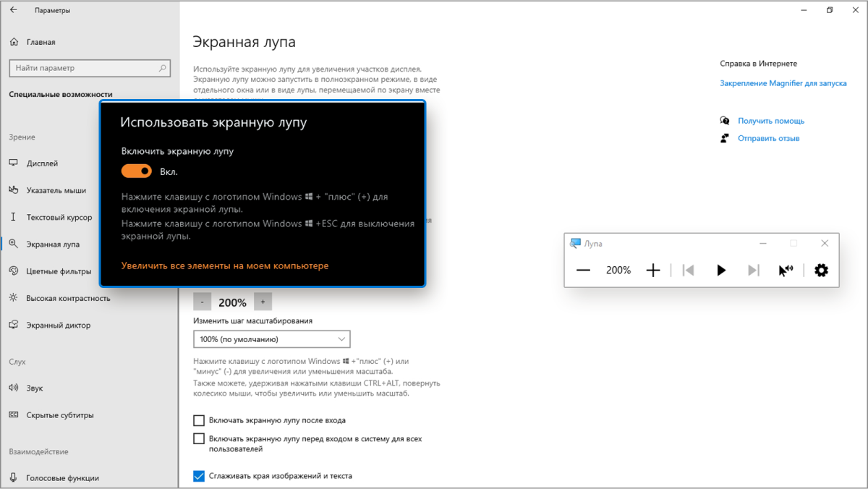The height and width of the screenshot is (489, 868).
Task: Click previous sentence button in Лупа window
Action: click(689, 270)
